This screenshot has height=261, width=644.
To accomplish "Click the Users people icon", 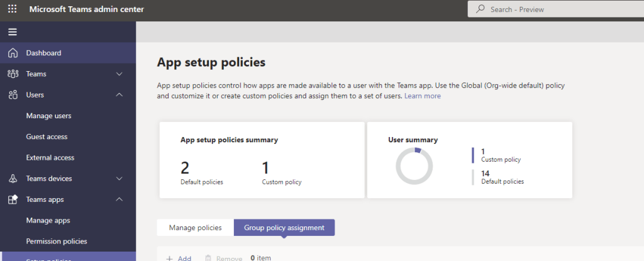I will click(x=13, y=95).
